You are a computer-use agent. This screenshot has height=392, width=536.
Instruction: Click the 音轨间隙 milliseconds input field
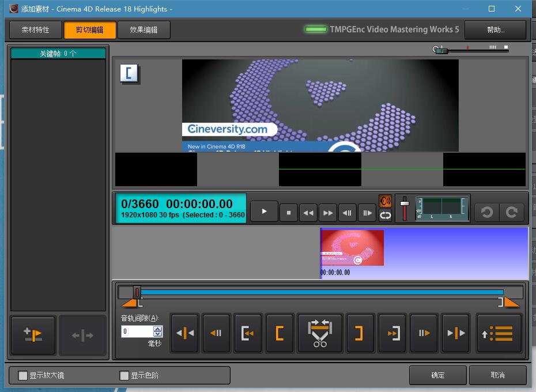tap(137, 331)
